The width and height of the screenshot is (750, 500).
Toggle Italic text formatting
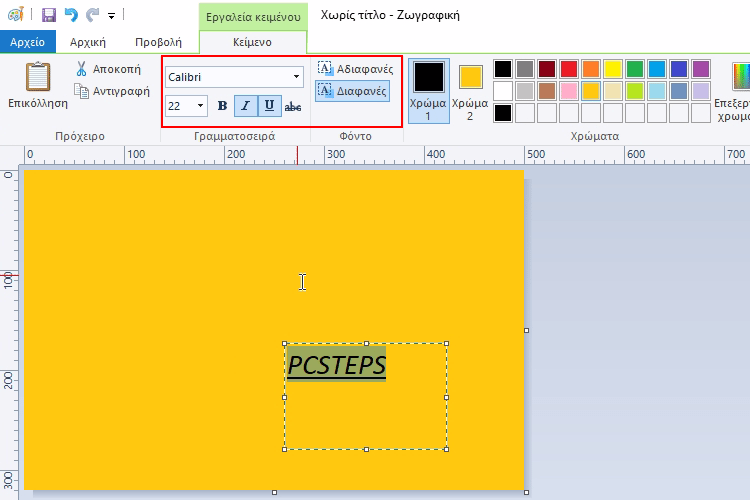[x=245, y=106]
